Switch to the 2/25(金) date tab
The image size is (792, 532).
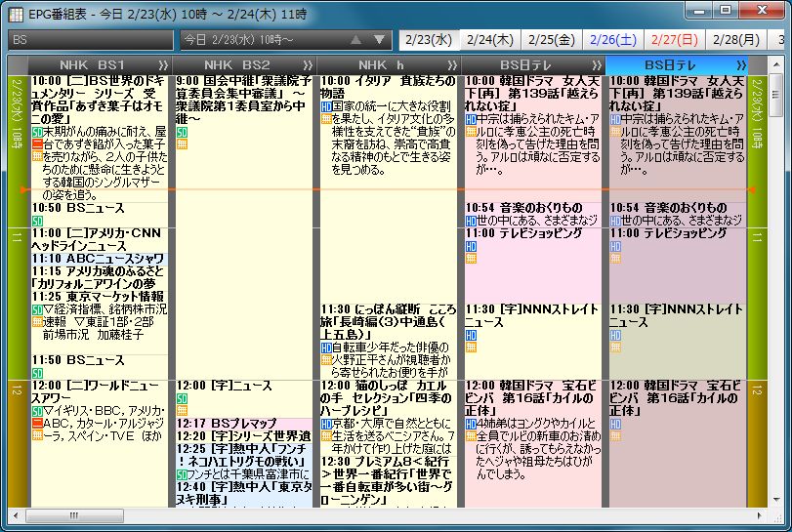[552, 40]
